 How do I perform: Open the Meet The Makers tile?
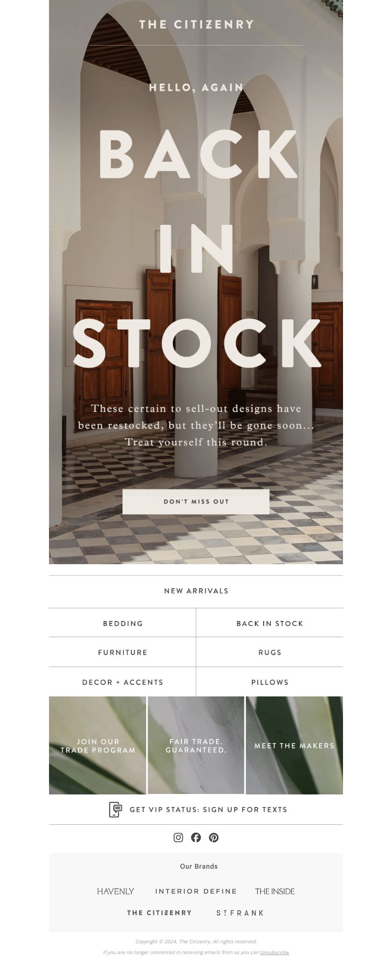(x=294, y=745)
